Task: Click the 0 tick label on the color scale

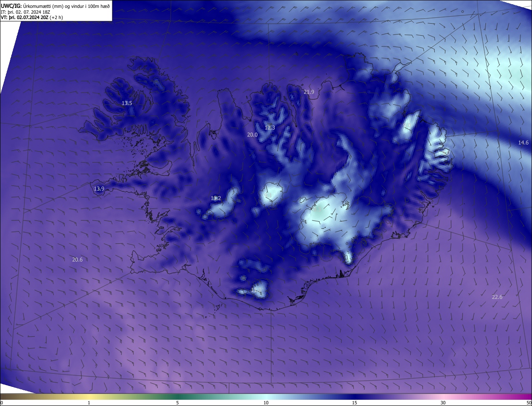Action: (2, 403)
